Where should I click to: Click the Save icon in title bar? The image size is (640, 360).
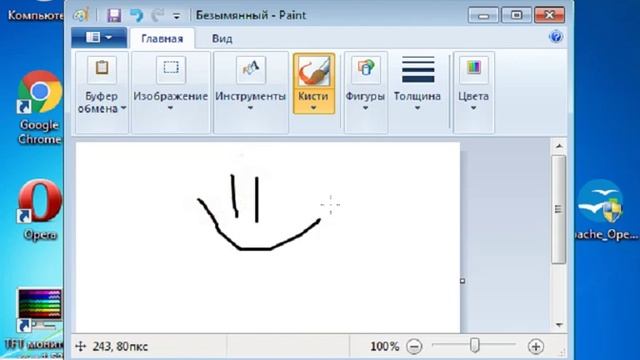[x=114, y=16]
